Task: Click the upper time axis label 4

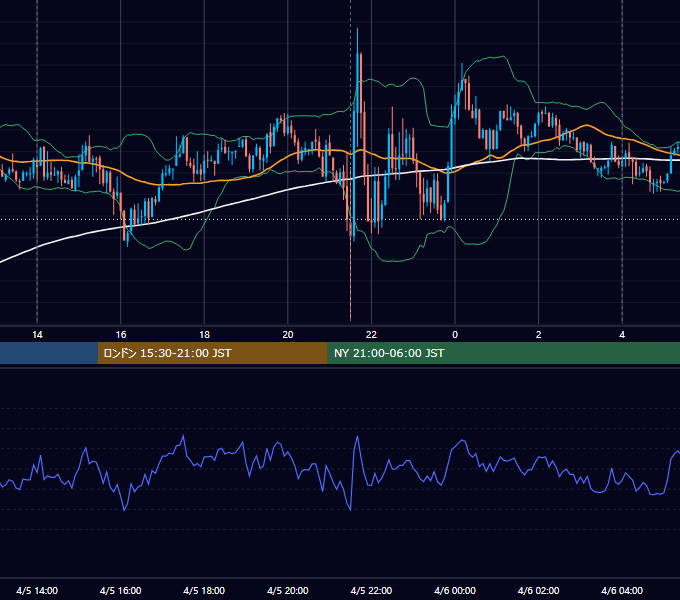Action: pos(622,335)
